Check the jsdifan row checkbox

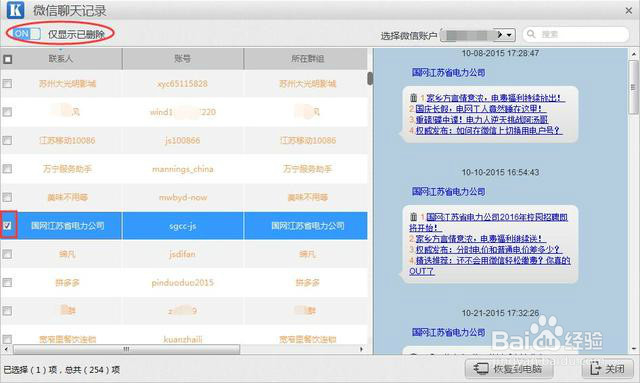[7, 254]
